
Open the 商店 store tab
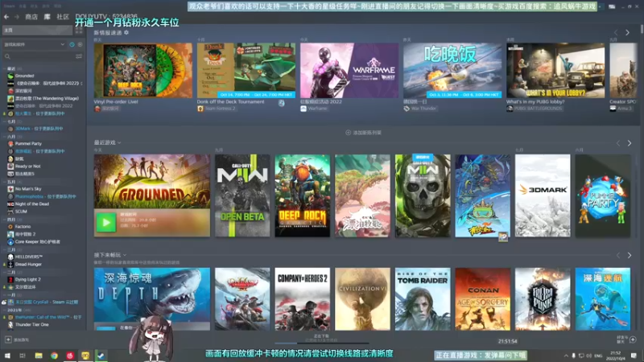[31, 17]
